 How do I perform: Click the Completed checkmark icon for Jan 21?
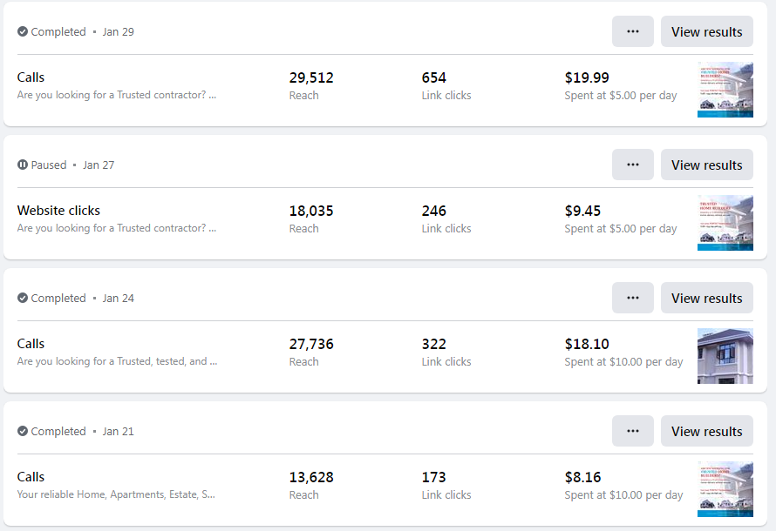(x=22, y=431)
